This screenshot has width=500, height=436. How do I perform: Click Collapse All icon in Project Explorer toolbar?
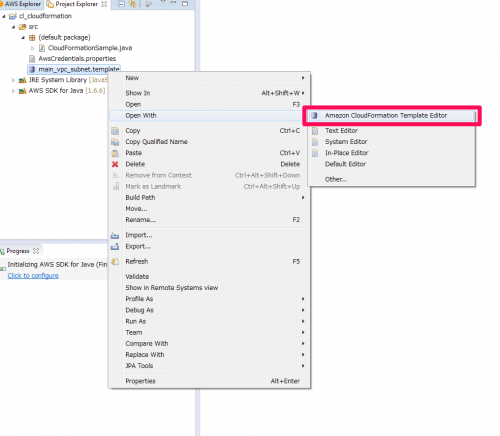pyautogui.click(x=122, y=4)
